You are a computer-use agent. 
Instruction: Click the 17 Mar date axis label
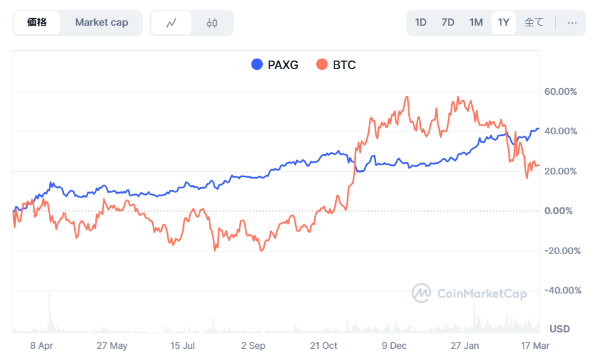coord(535,346)
